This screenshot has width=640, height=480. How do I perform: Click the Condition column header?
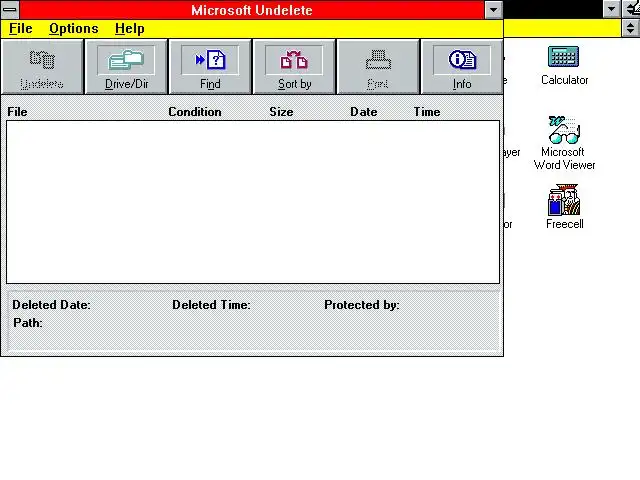(x=195, y=112)
